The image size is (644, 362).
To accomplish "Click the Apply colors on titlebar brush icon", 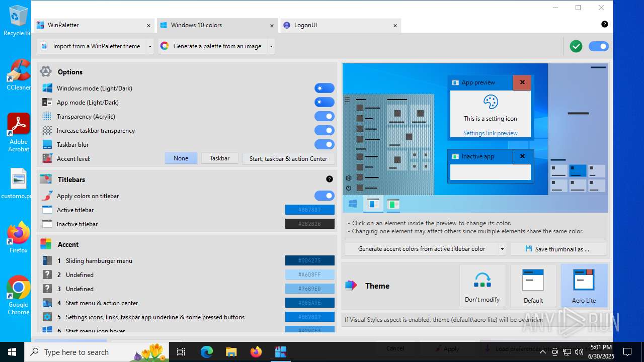I will pos(47,196).
